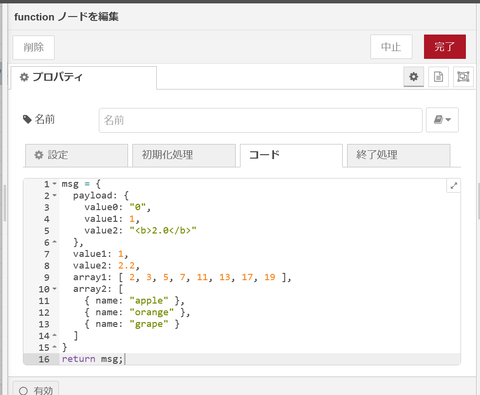480x395 pixels.
Task: Collapse payload fold arrow at line 2
Action: (54, 195)
